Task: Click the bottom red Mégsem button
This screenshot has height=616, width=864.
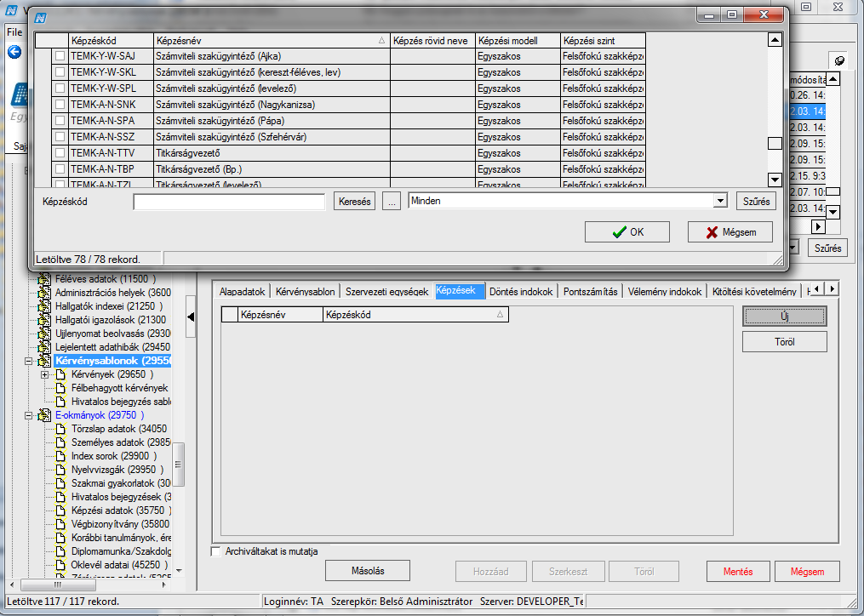Action: coord(807,572)
